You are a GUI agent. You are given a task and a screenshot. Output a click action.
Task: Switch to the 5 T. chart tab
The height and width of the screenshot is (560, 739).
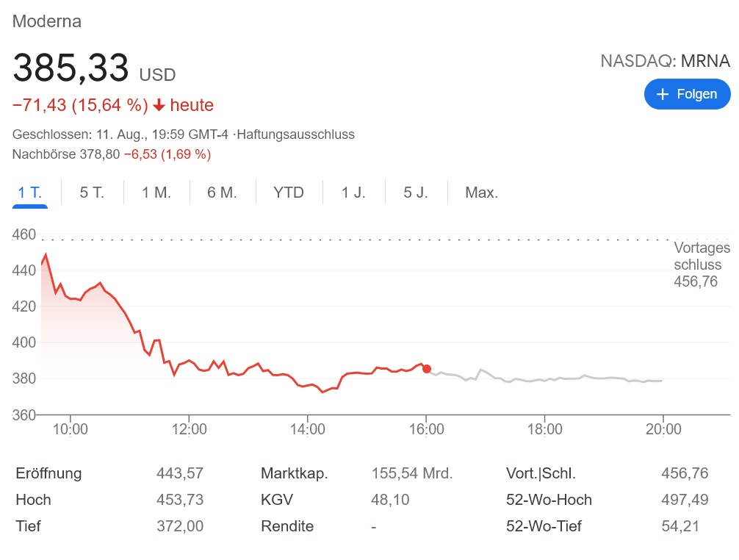[x=92, y=193]
